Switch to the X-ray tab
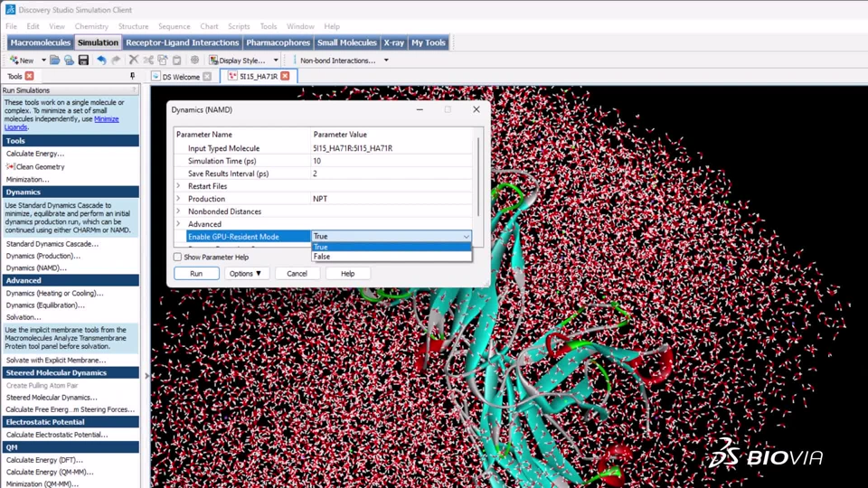 pos(393,42)
